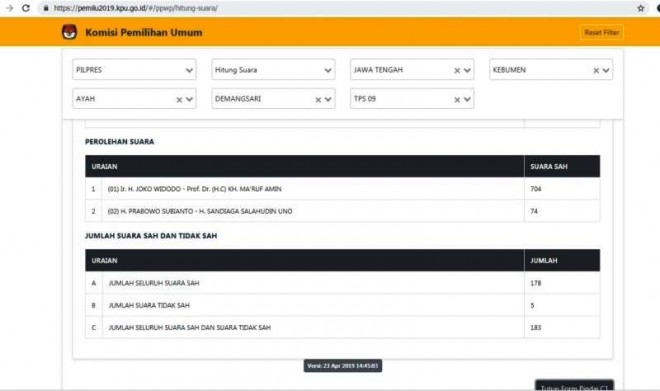Click the JUMLAH SUARA TIDAK SAH row label
Viewport: 660px width, 391px height.
tap(149, 305)
